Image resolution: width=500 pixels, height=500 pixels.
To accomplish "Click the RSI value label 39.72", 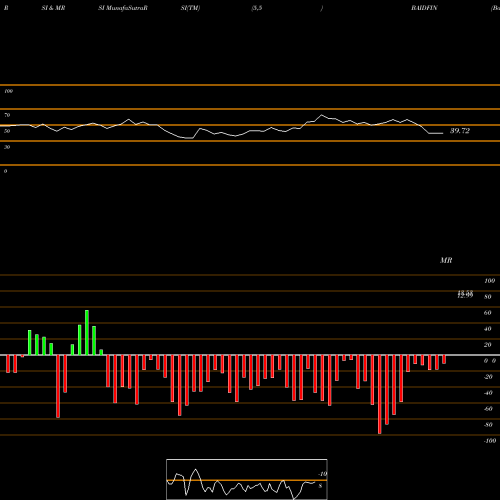I will [460, 131].
